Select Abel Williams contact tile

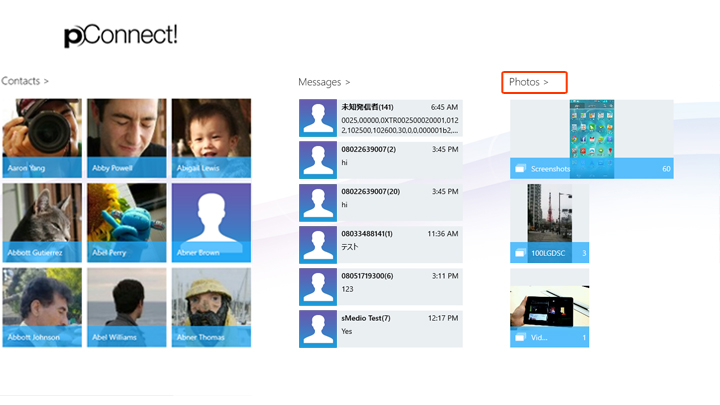pos(126,307)
